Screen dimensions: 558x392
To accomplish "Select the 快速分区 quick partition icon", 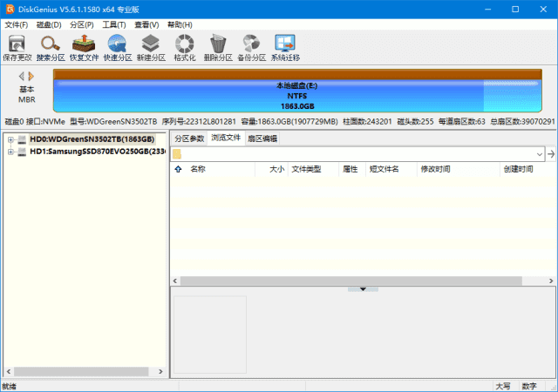I will click(x=118, y=47).
